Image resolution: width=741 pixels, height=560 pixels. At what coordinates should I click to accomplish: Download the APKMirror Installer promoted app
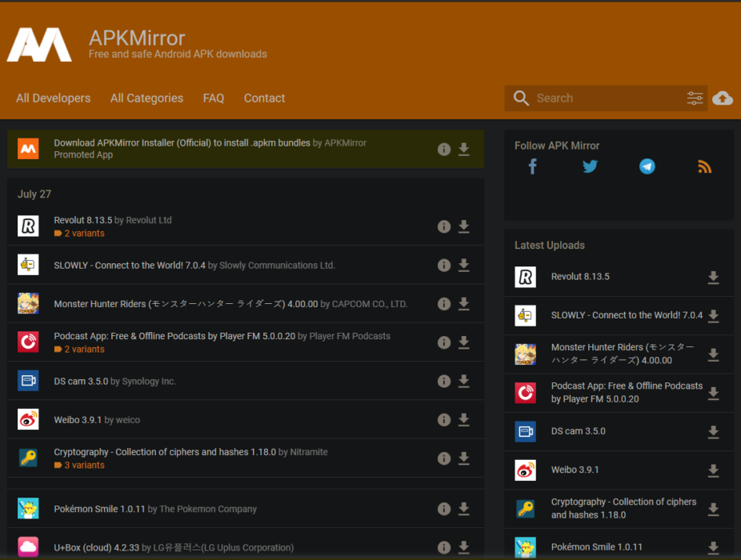464,149
